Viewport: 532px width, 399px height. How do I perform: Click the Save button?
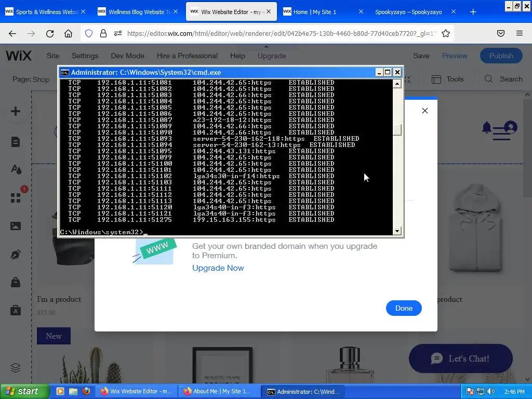[421, 56]
